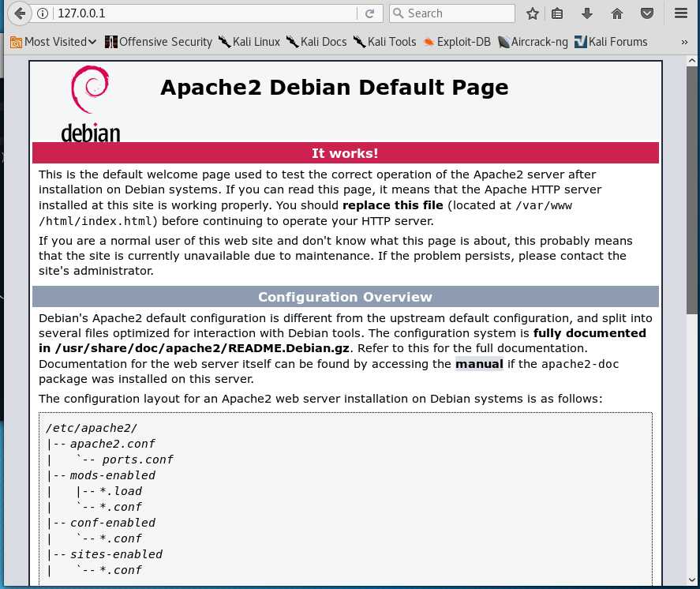Click the It works! banner

click(x=345, y=153)
